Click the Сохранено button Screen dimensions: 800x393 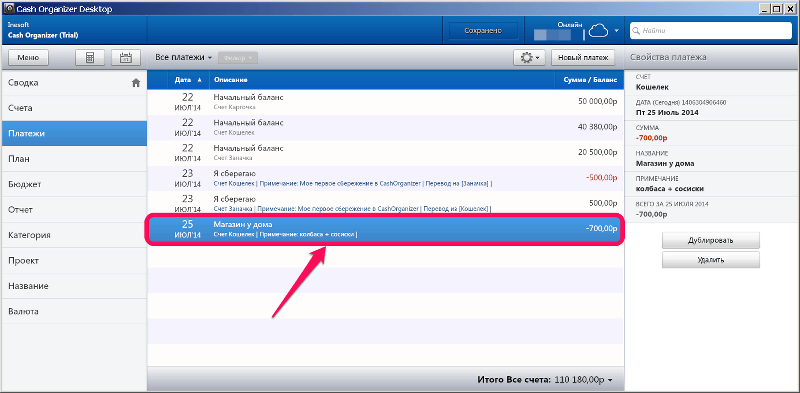483,31
